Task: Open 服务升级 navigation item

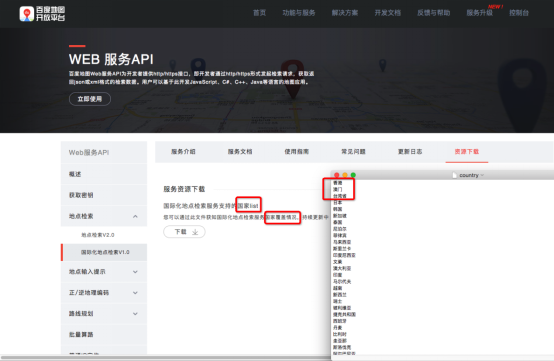Action: [479, 13]
